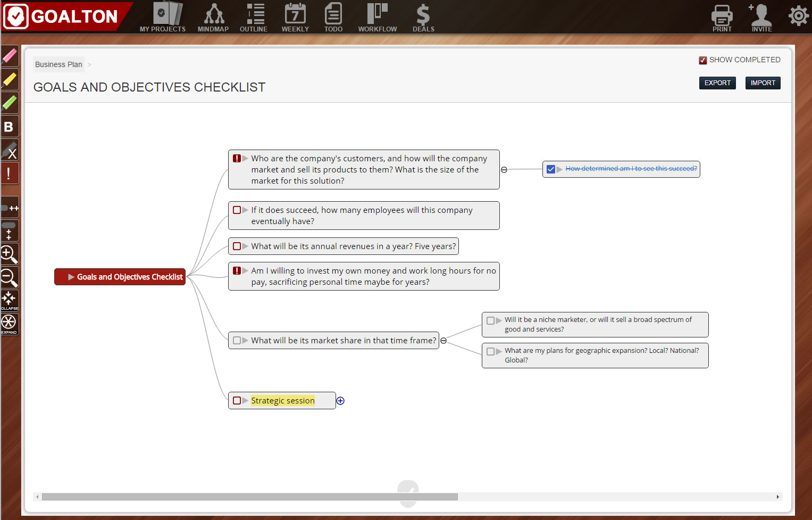Uncheck the Show Completed checkbox

click(702, 60)
